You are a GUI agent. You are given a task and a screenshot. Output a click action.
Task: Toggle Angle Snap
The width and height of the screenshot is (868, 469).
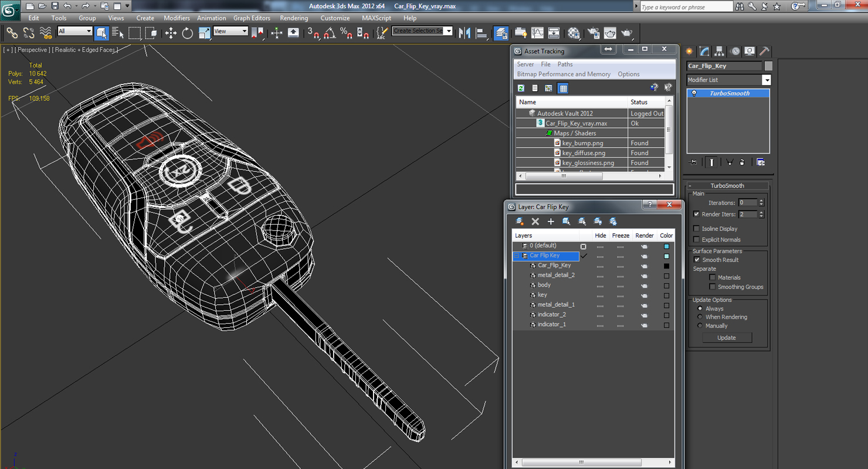click(330, 33)
